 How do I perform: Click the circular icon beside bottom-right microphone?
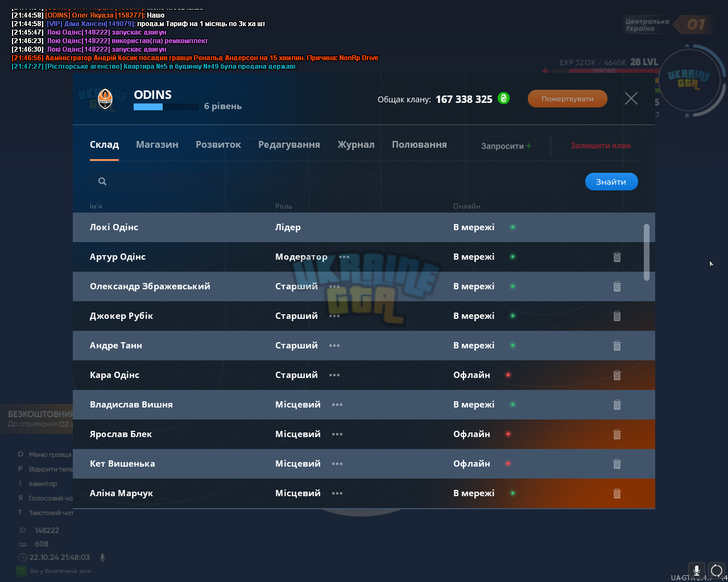click(x=717, y=570)
